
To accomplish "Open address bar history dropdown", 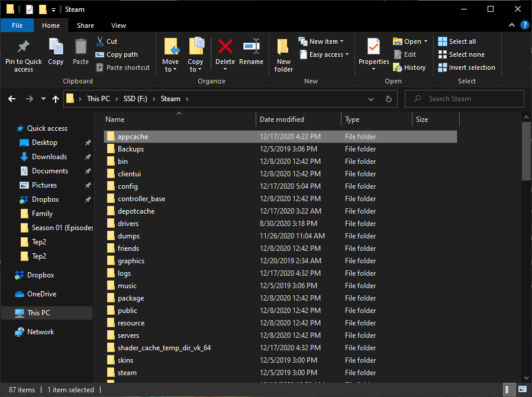I will (x=373, y=99).
